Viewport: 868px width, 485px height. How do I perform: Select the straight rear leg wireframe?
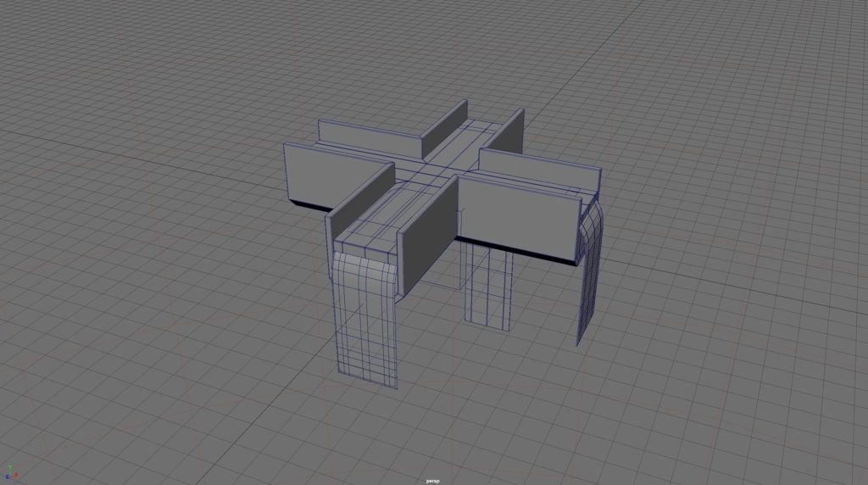point(487,287)
